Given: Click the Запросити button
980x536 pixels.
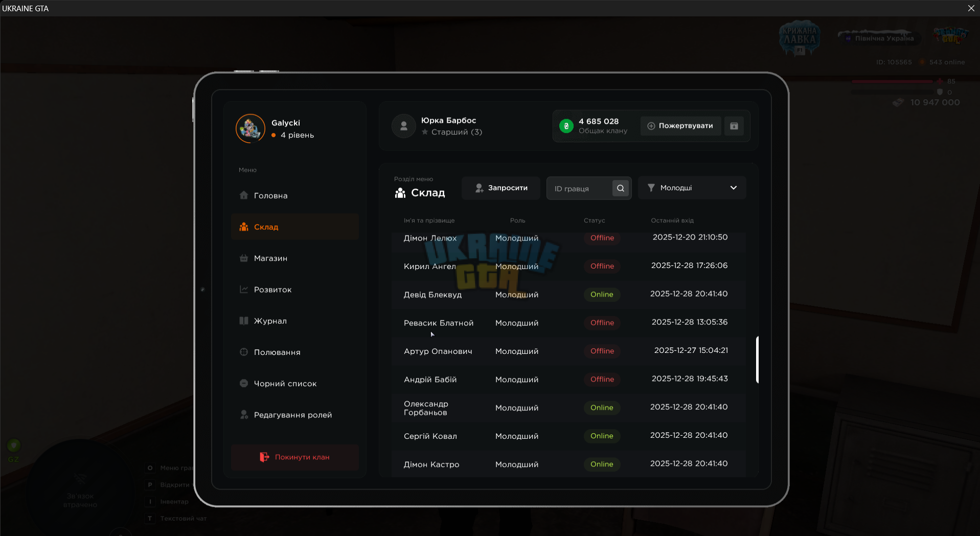Looking at the screenshot, I should pyautogui.click(x=501, y=188).
